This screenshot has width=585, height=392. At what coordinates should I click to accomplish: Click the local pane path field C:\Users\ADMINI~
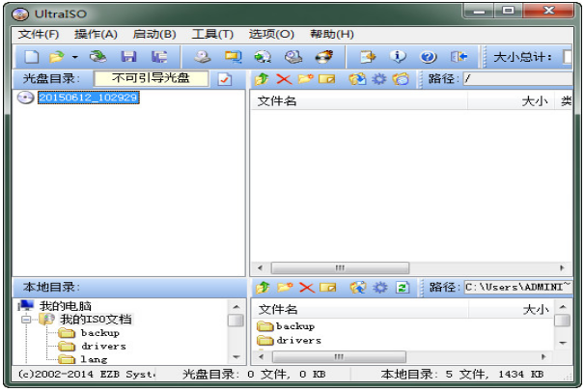click(x=517, y=288)
